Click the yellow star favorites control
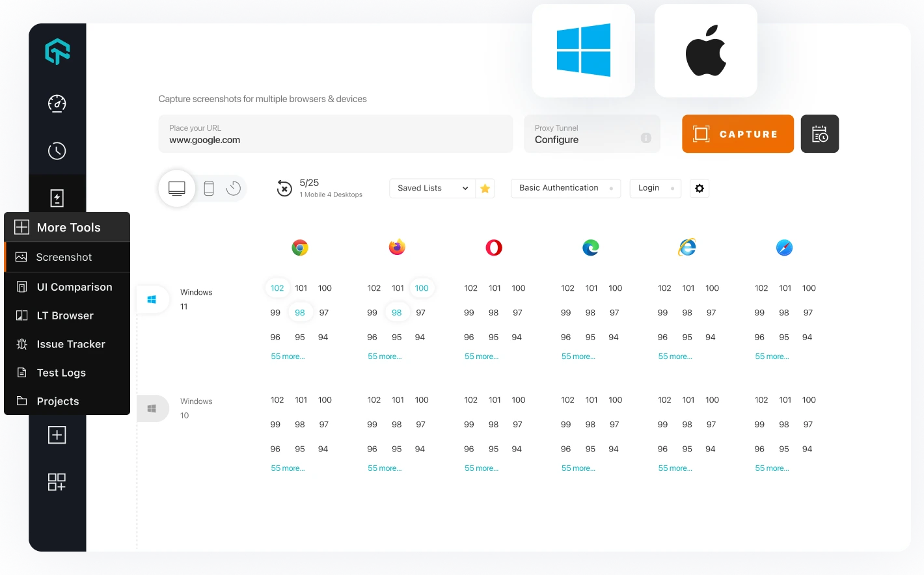Screen dimensions: 924x575 coord(485,188)
